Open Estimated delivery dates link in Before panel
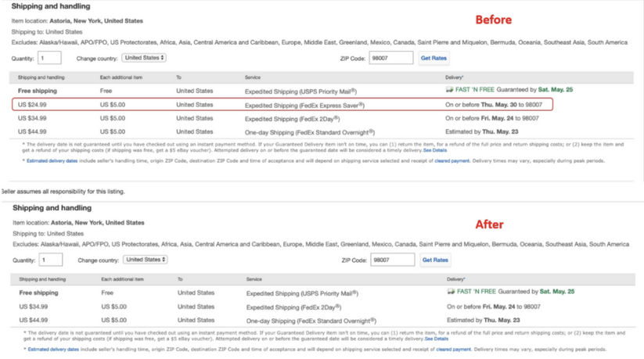Viewport: 644px width, 359px height. point(52,161)
